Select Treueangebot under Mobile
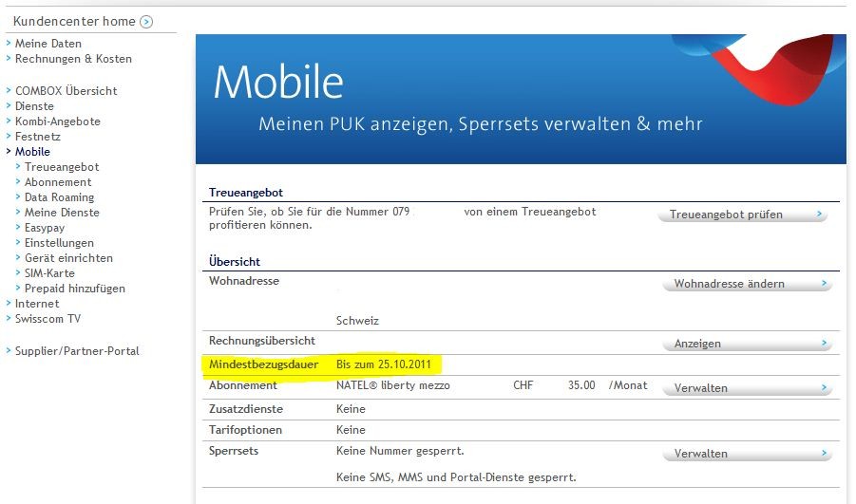Screen dimensions: 856x504 pos(62,167)
